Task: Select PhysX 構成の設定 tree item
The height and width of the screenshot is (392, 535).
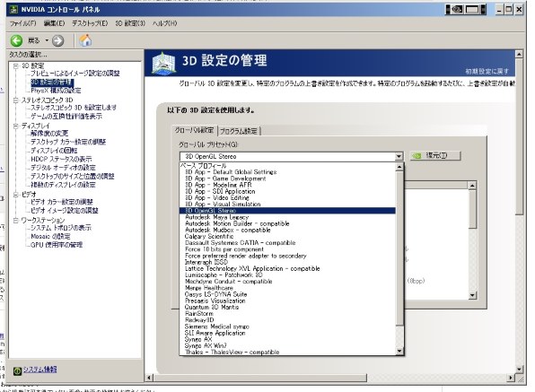Action: click(x=56, y=91)
